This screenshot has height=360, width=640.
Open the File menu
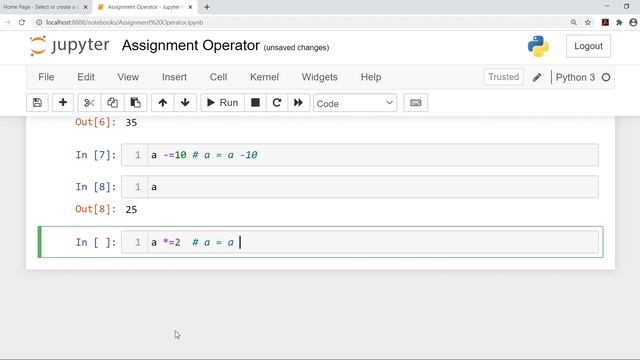click(x=46, y=77)
